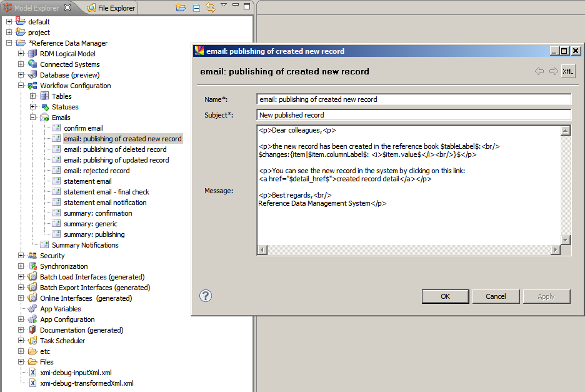Click the open folder toolbar icon

click(181, 8)
